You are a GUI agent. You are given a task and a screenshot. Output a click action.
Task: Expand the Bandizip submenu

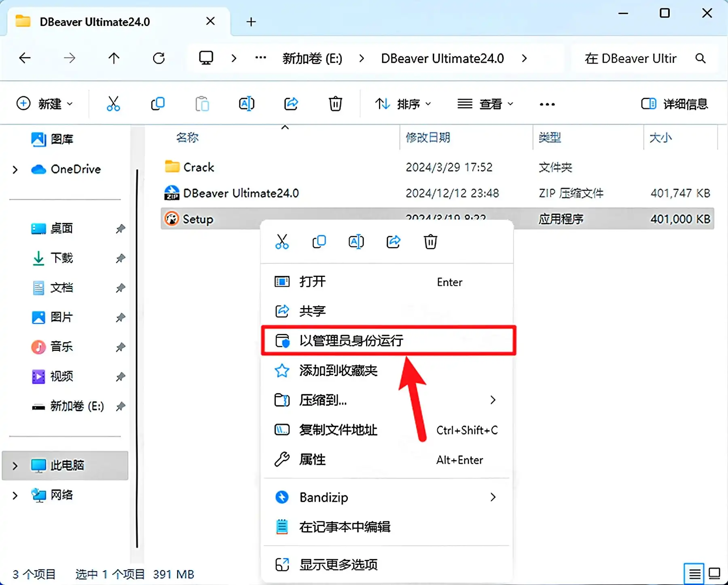(387, 497)
